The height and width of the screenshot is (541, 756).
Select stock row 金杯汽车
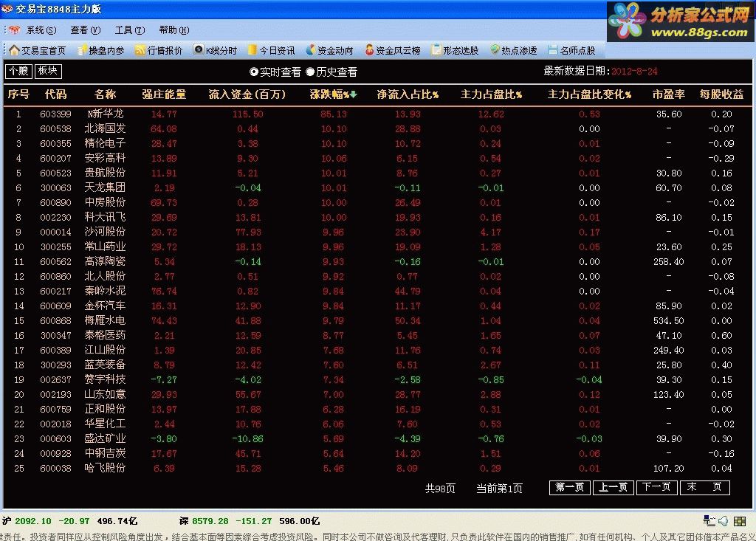(377, 306)
